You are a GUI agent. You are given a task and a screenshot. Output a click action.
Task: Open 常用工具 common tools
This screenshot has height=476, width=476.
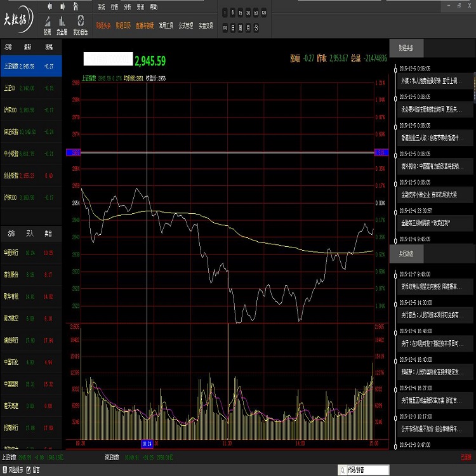[166, 25]
